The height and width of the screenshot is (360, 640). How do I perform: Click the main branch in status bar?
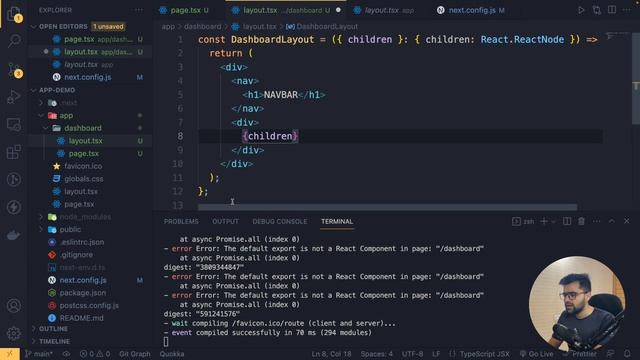[39, 354]
